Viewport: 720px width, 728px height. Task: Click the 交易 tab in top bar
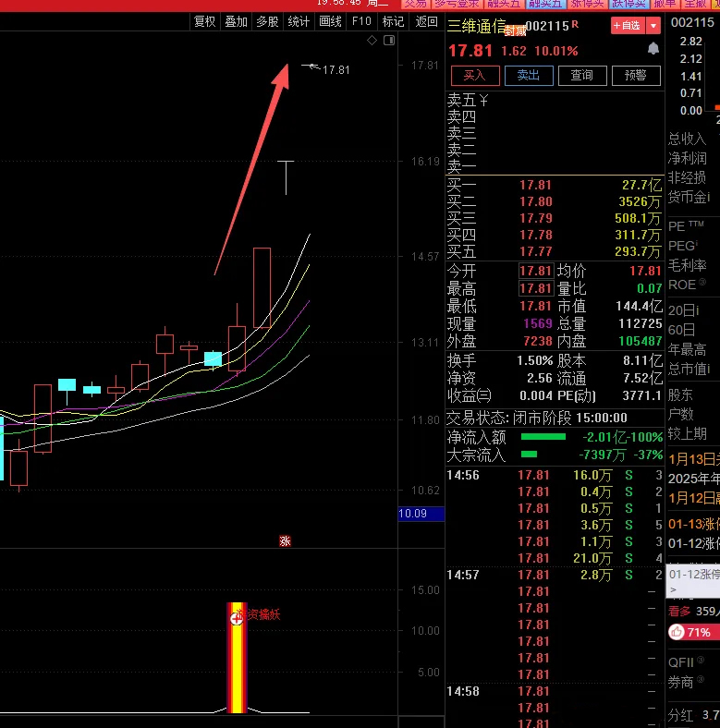[415, 4]
